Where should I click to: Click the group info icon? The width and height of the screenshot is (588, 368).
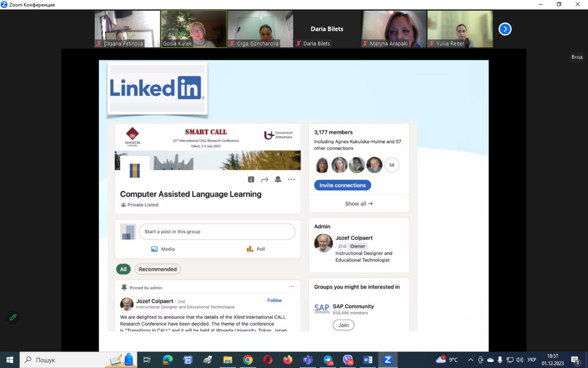pyautogui.click(x=251, y=179)
